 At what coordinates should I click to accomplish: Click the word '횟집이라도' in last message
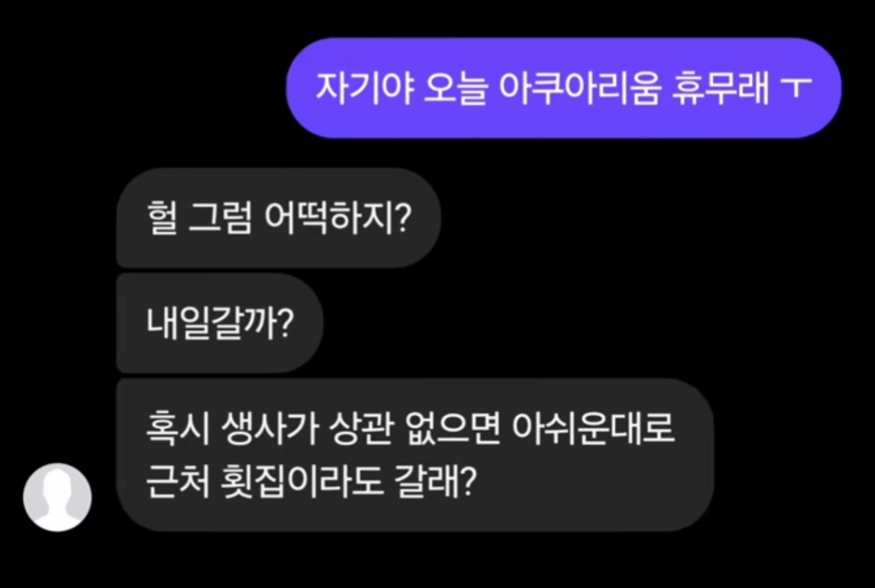pos(303,482)
